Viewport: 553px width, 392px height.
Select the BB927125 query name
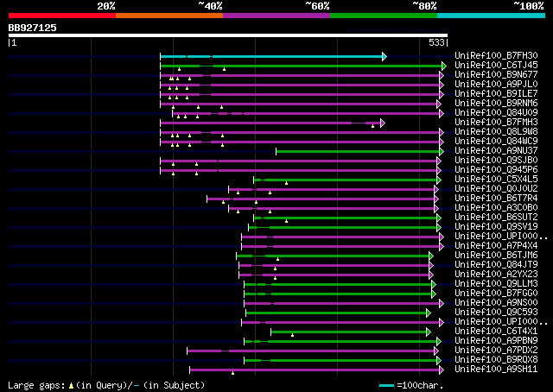tap(33, 28)
